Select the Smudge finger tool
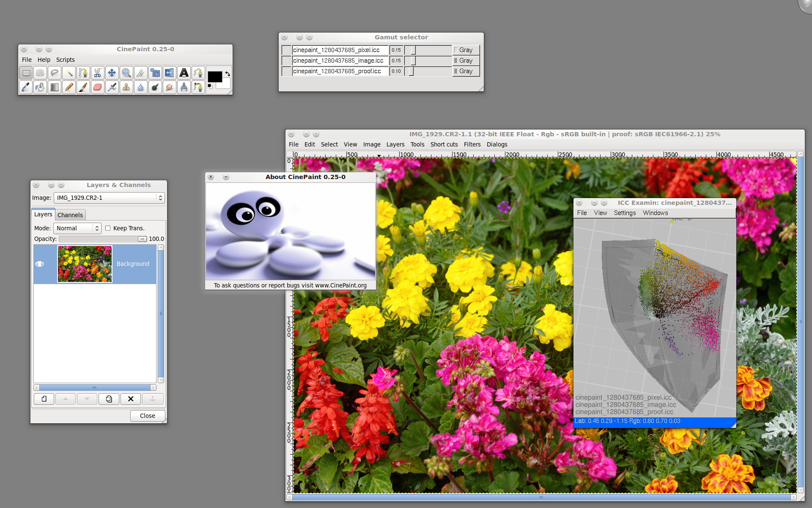This screenshot has width=812, height=508. tap(170, 87)
